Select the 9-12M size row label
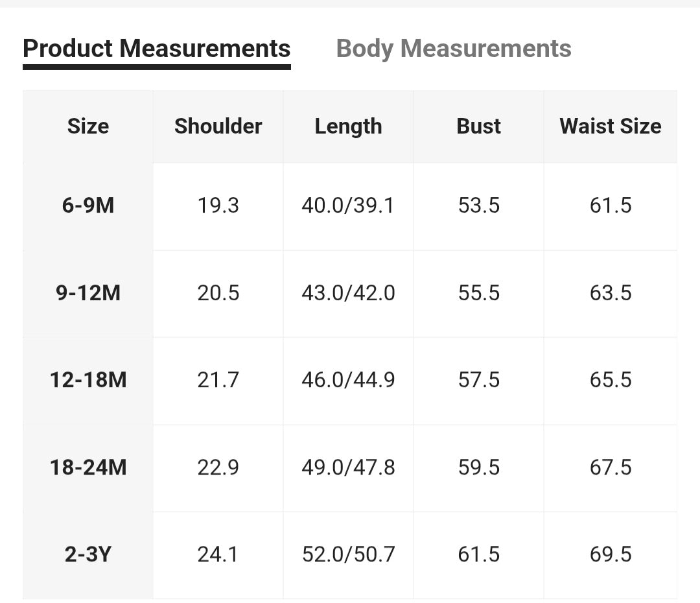700x603 pixels. (x=88, y=293)
